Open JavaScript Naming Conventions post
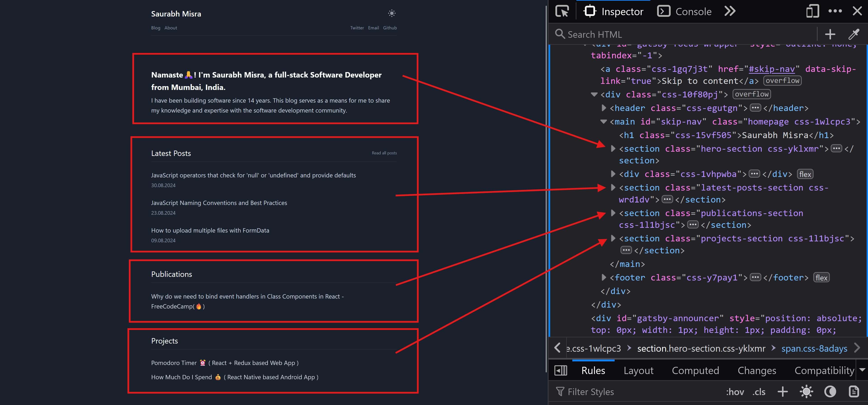 [219, 203]
